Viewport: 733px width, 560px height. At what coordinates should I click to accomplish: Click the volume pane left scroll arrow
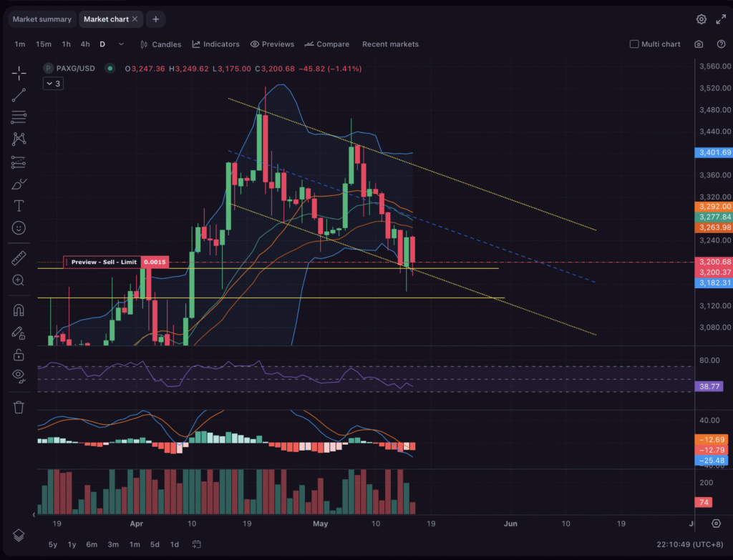(x=34, y=515)
